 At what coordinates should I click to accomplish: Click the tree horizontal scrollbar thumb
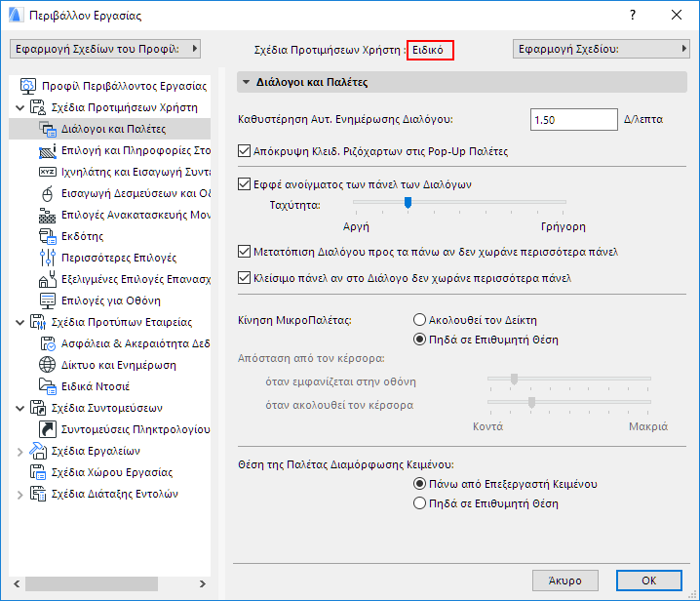[x=92, y=584]
